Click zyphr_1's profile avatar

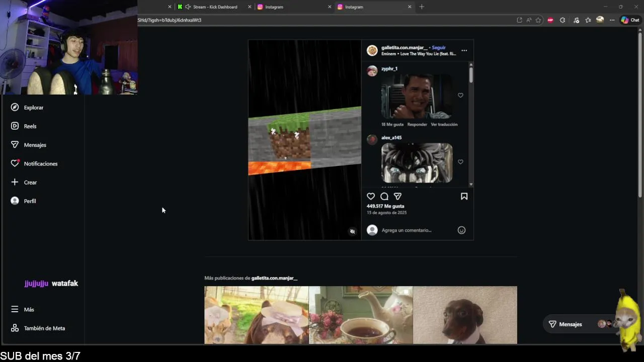coord(372,71)
